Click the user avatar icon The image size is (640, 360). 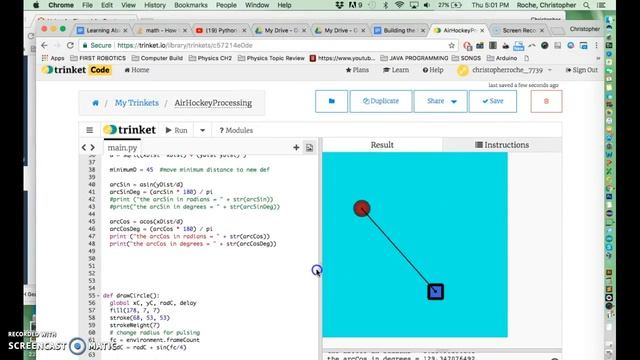462,71
